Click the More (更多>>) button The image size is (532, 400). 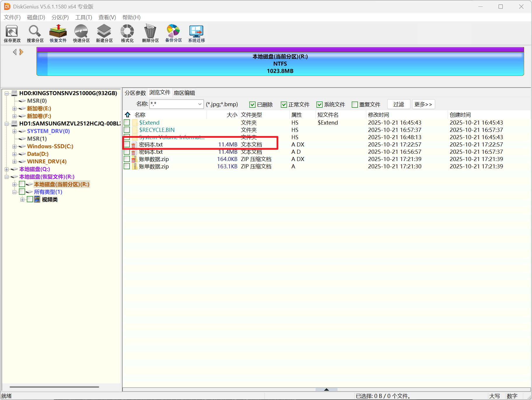tap(423, 104)
